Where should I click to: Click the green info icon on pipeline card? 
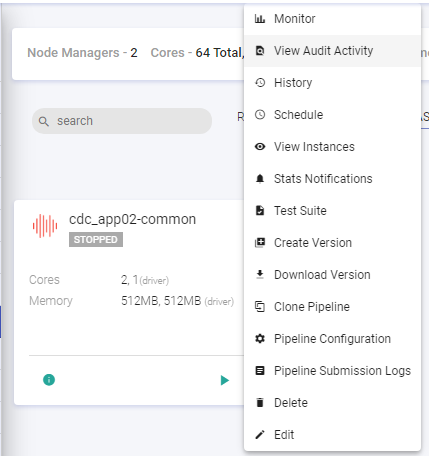point(49,380)
